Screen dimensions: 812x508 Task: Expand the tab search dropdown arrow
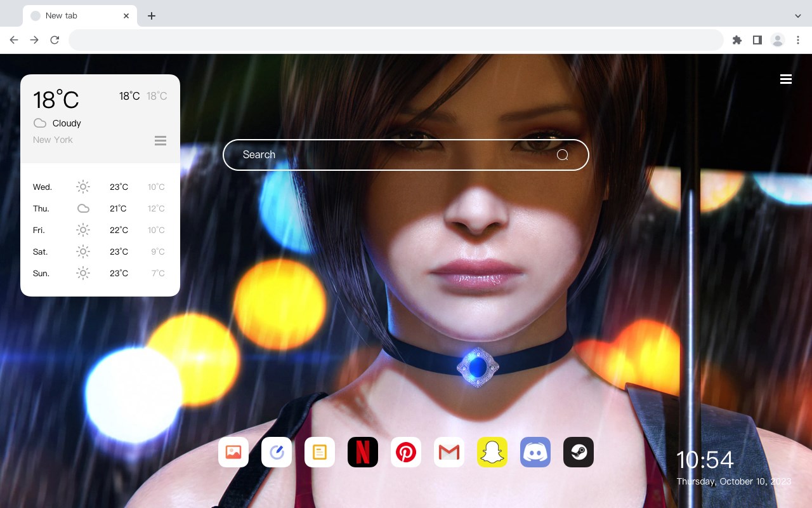click(798, 16)
